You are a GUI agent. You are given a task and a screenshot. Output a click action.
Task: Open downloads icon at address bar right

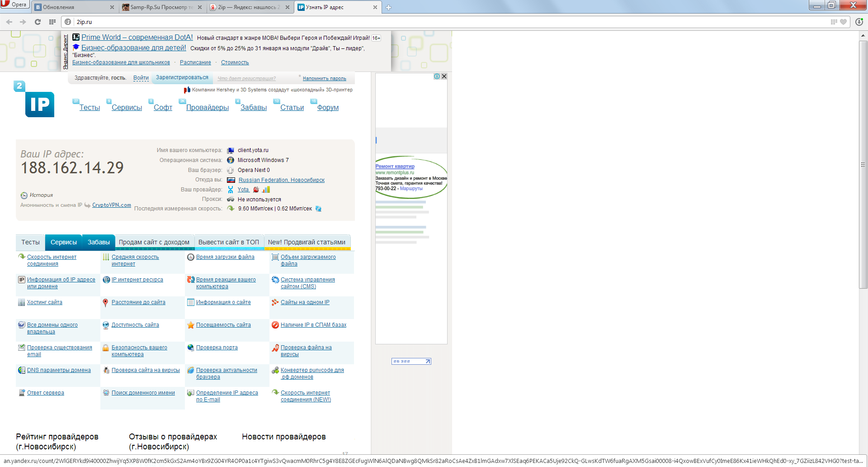(x=859, y=22)
